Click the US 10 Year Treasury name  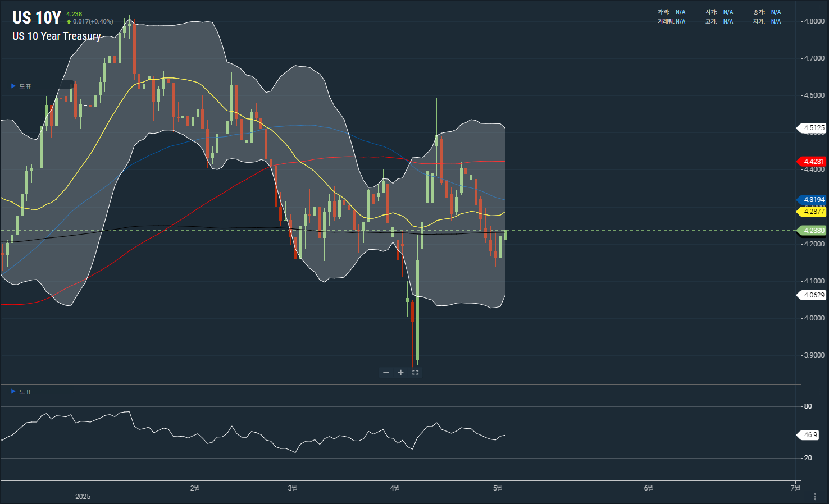tap(57, 36)
